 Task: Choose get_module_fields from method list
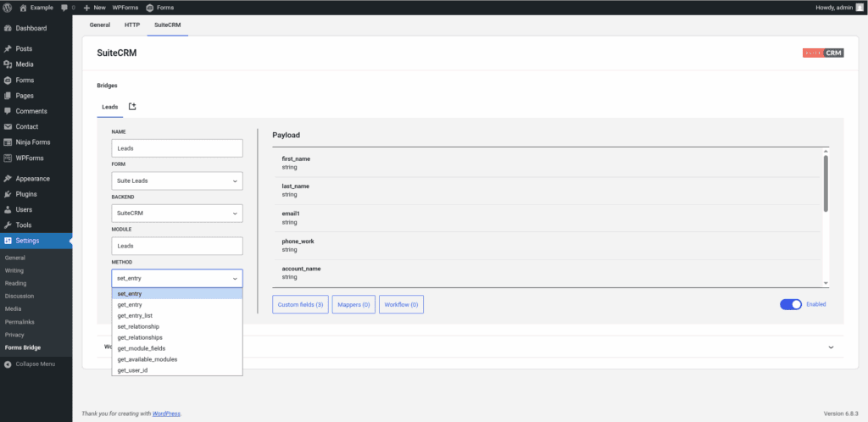pyautogui.click(x=177, y=348)
